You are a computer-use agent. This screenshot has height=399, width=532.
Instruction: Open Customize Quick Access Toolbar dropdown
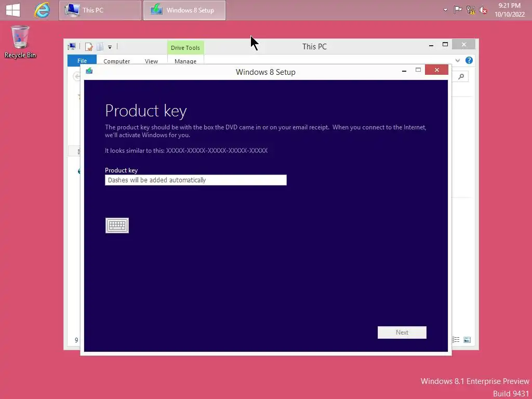click(110, 47)
